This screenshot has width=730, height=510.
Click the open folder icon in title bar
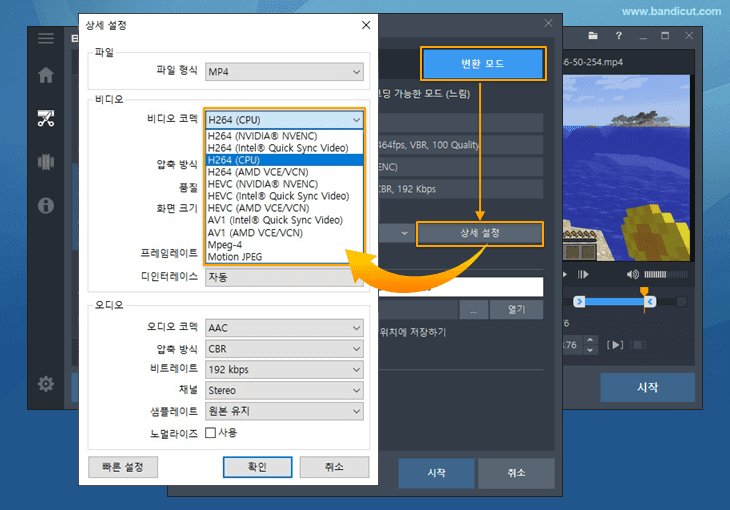click(x=593, y=36)
